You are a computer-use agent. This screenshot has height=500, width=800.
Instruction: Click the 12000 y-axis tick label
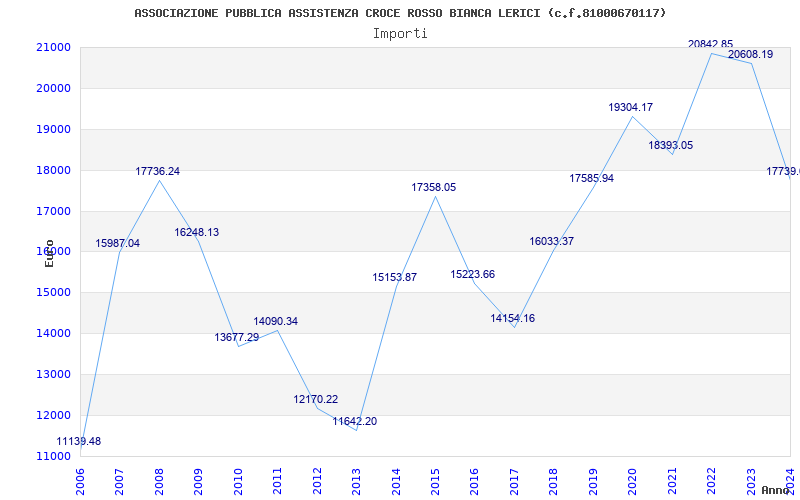(54, 415)
